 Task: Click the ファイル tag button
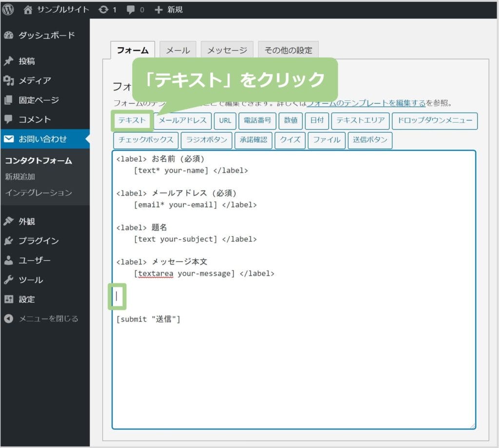point(326,140)
